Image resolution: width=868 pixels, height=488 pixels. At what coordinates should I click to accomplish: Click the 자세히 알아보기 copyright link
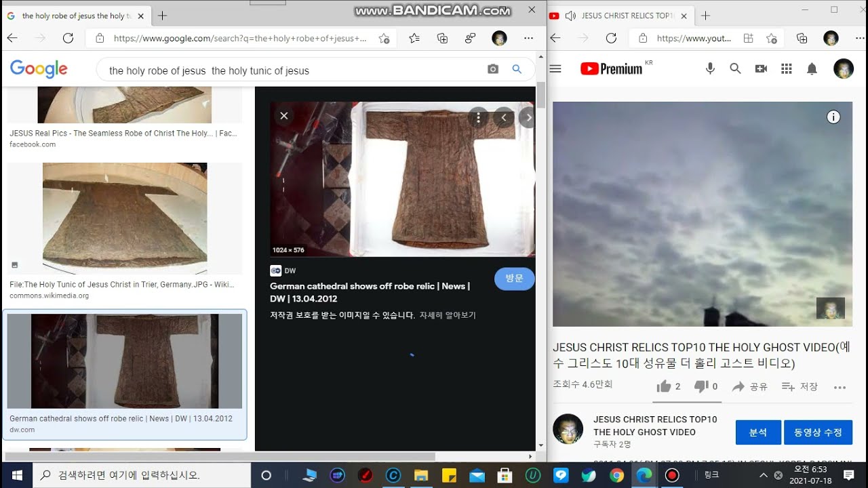[448, 315]
